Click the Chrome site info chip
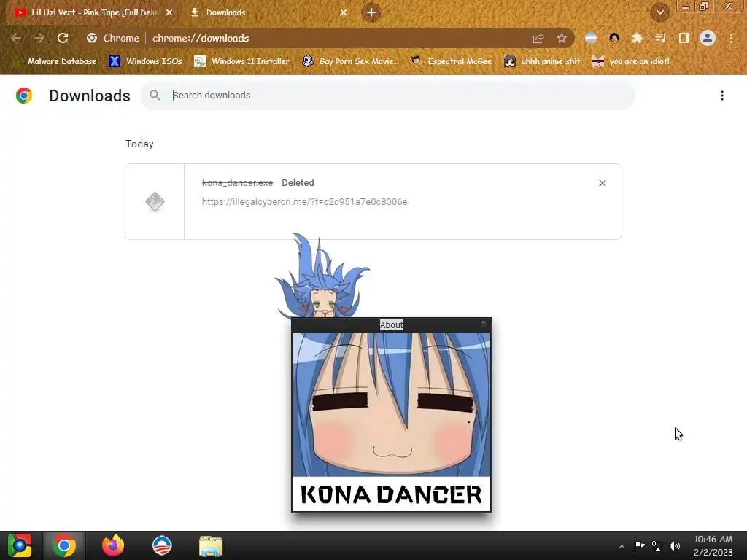Screen dimensions: 747x560 click(113, 38)
